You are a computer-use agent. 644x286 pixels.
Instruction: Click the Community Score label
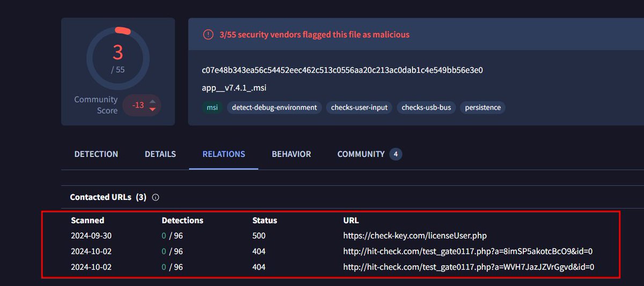[96, 105]
